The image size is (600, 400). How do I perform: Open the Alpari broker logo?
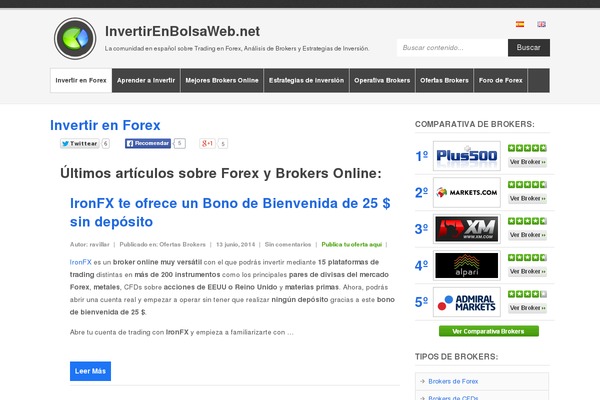pyautogui.click(x=467, y=265)
